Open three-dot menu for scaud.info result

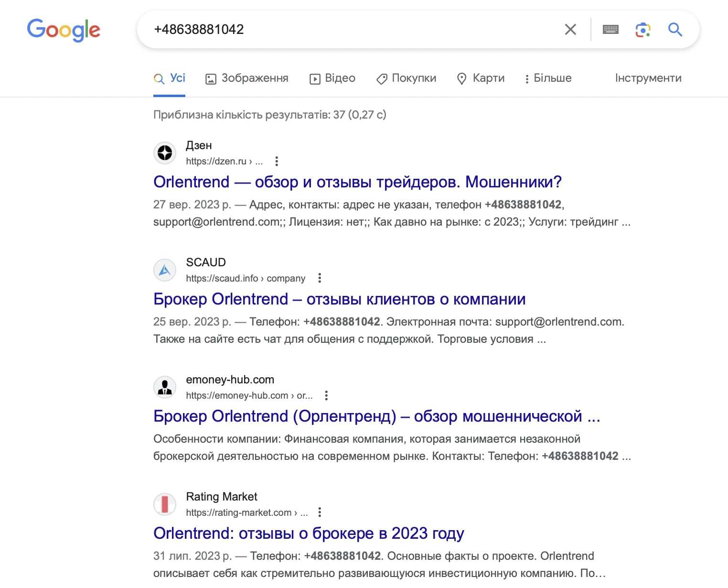pyautogui.click(x=320, y=278)
